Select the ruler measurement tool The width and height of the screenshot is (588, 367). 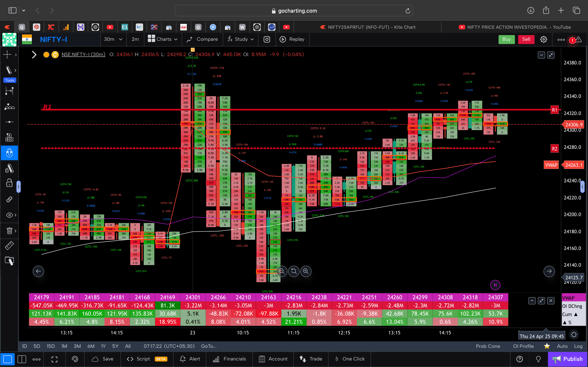point(9,245)
